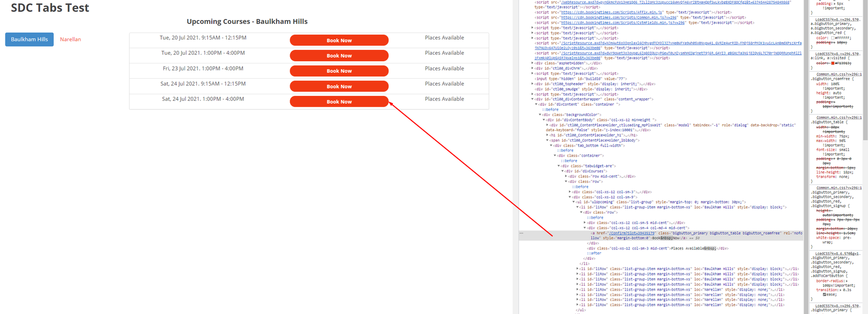Collapse the ulUpcoming list node

[x=575, y=202]
